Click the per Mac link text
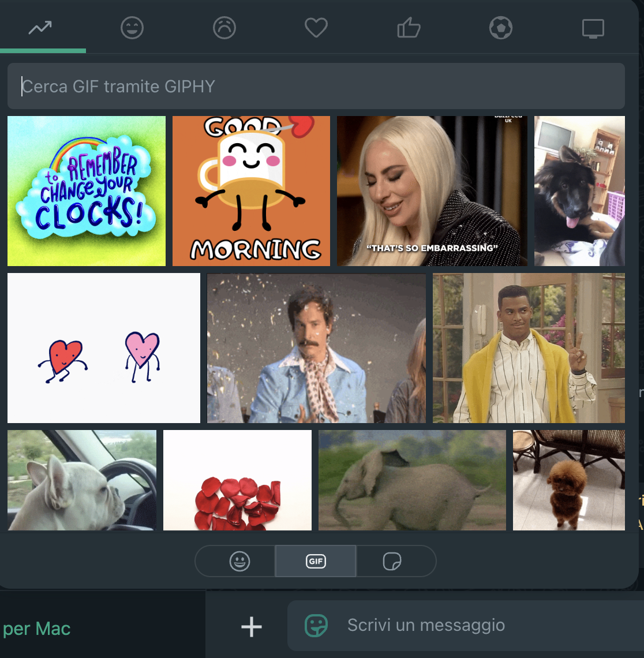 click(36, 629)
